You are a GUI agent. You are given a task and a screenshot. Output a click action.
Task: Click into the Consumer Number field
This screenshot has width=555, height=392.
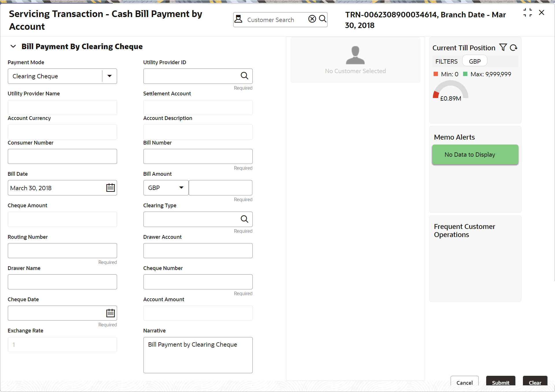tap(62, 156)
